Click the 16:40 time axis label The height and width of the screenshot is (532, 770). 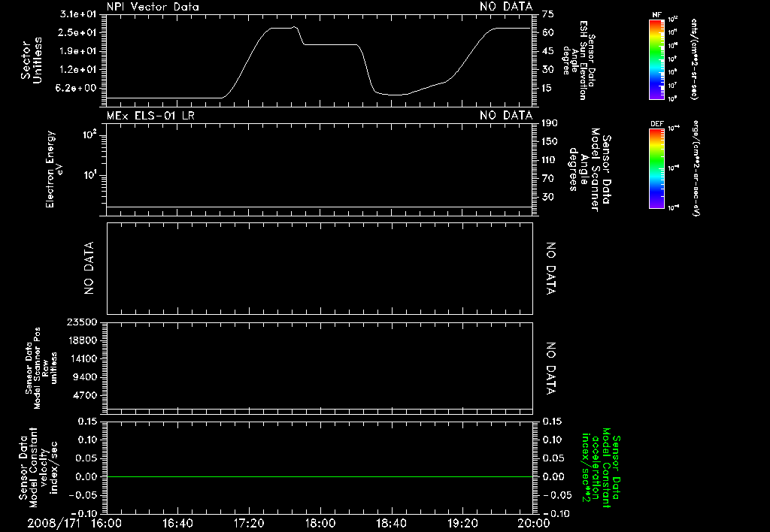[177, 523]
